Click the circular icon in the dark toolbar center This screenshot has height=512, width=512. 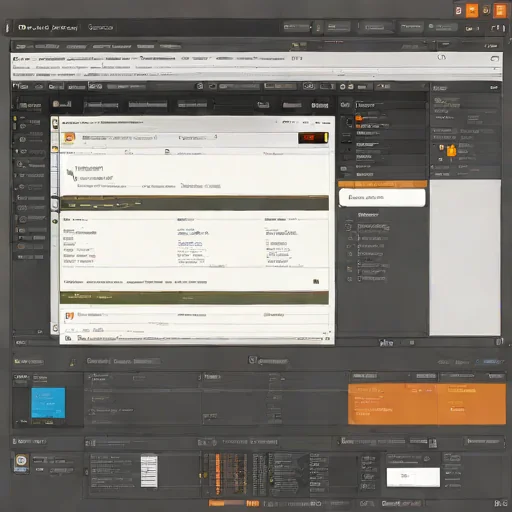click(200, 86)
